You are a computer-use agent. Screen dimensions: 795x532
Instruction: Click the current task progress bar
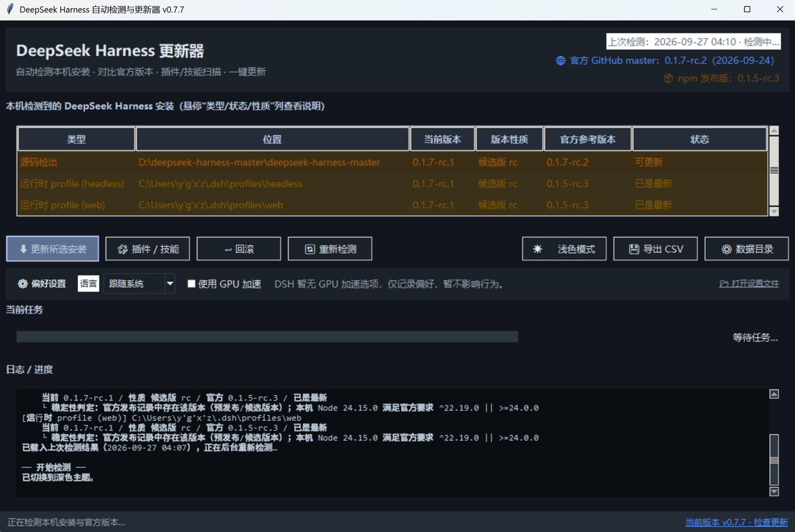click(x=267, y=337)
